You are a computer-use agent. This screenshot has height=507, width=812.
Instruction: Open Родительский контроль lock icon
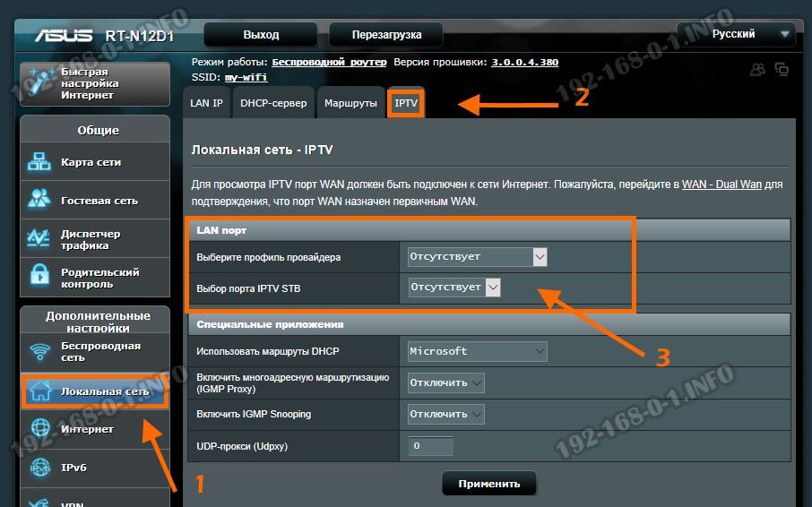40,278
